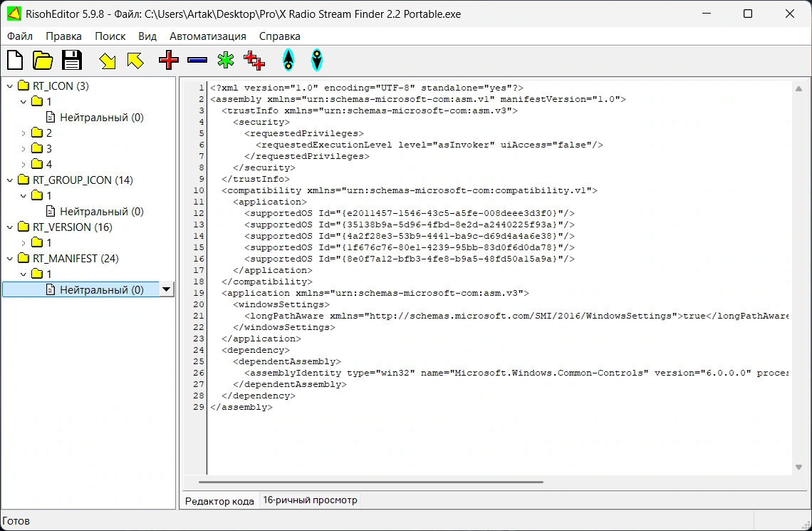
Task: Click the cyan down-arrow toolbar icon
Action: click(x=317, y=60)
